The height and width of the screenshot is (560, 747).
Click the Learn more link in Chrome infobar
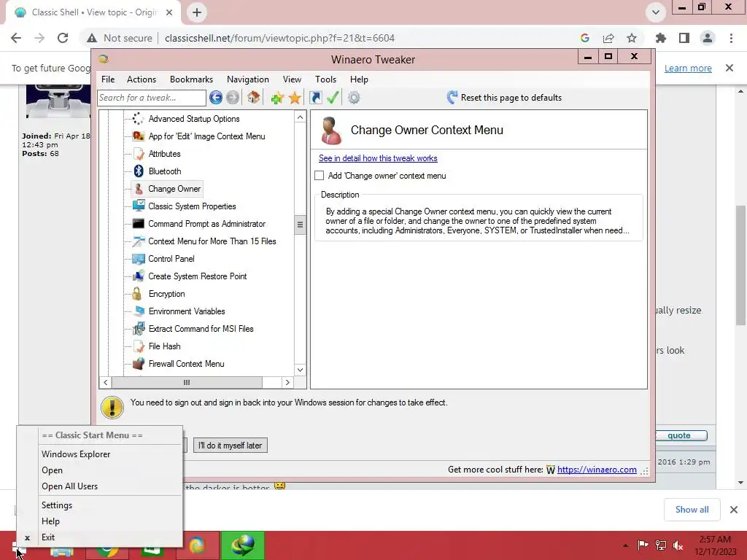[x=688, y=68]
